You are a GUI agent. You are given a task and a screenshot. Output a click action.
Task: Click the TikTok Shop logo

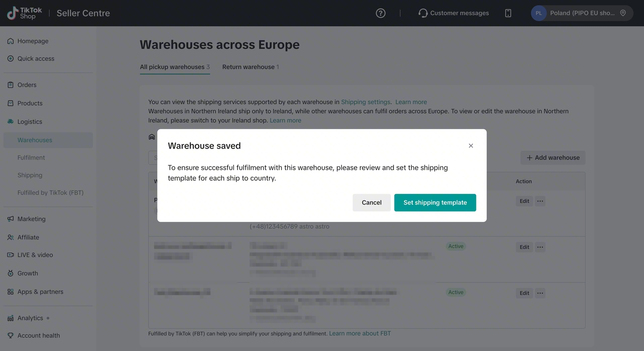pos(24,13)
